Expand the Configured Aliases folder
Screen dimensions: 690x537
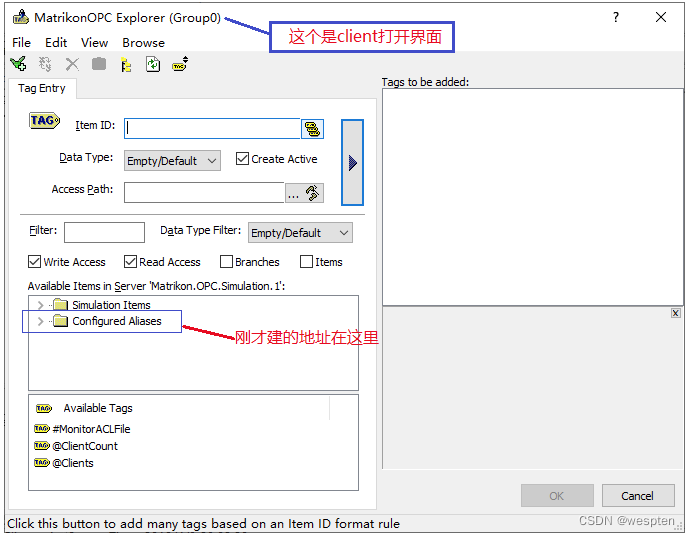click(40, 321)
